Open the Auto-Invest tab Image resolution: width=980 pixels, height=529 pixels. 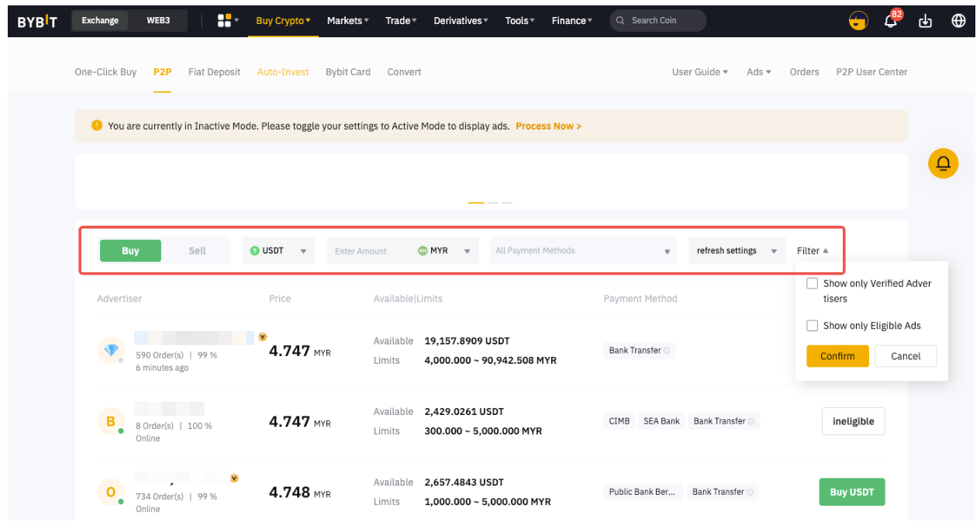(283, 72)
